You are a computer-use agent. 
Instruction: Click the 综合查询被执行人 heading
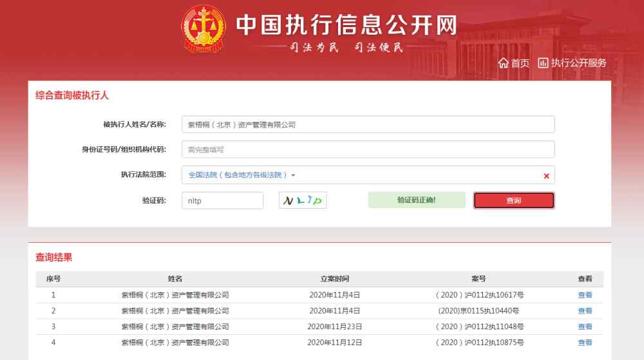[72, 95]
